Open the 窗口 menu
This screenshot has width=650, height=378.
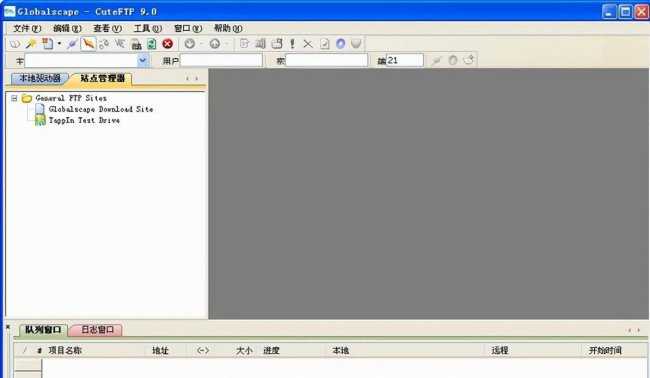187,29
